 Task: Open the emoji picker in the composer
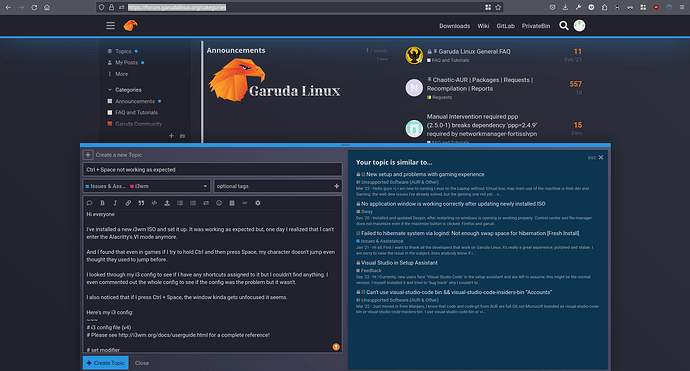(219, 203)
